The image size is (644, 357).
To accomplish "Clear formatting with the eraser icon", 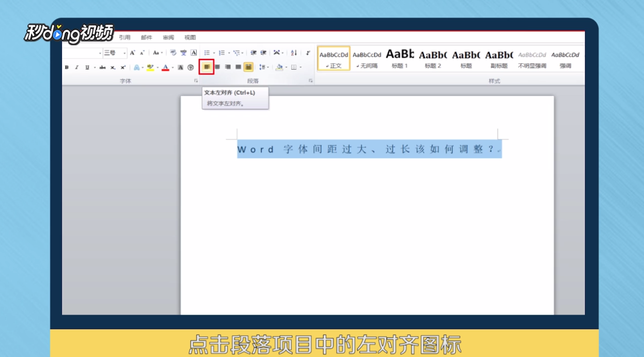I will coord(173,53).
